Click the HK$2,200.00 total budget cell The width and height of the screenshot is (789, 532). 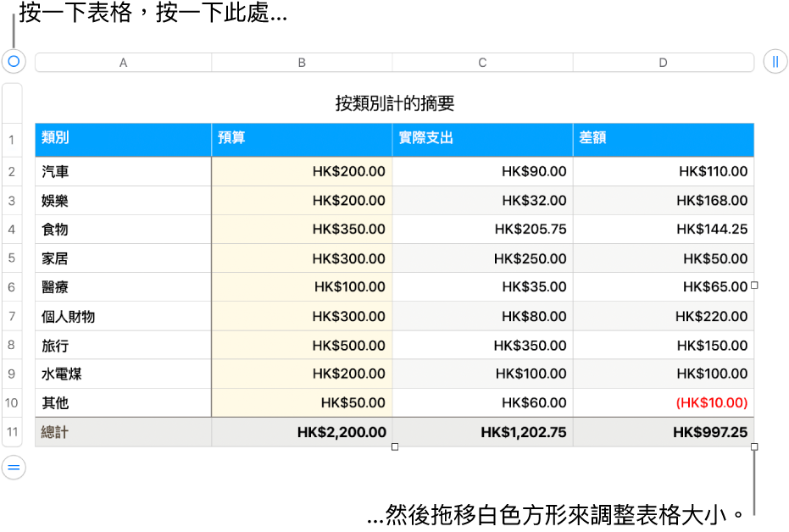click(x=302, y=432)
